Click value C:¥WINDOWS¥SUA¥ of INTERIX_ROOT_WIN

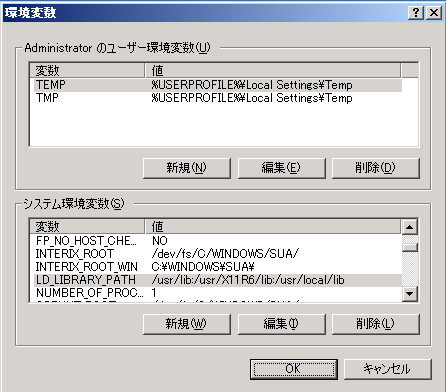(203, 267)
